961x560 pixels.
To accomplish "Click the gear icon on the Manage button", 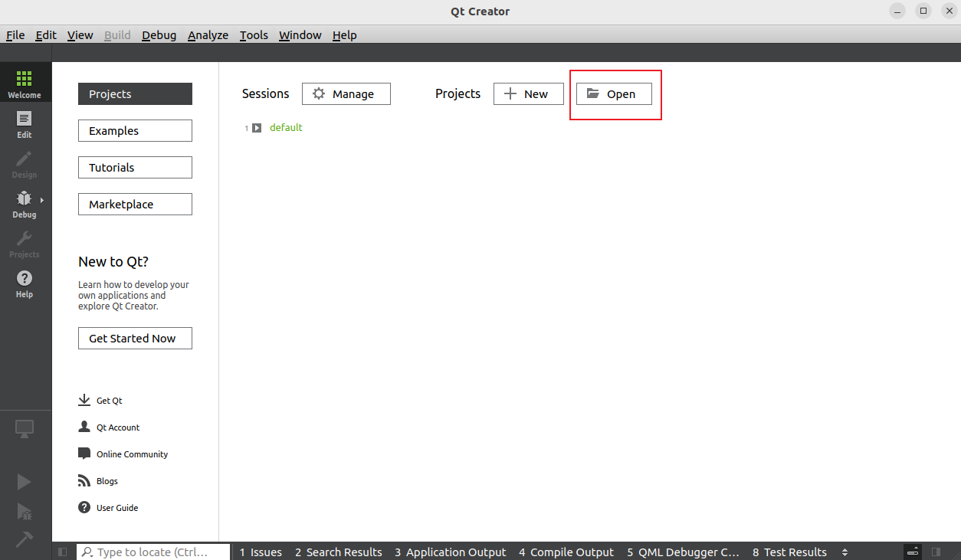I will click(319, 93).
